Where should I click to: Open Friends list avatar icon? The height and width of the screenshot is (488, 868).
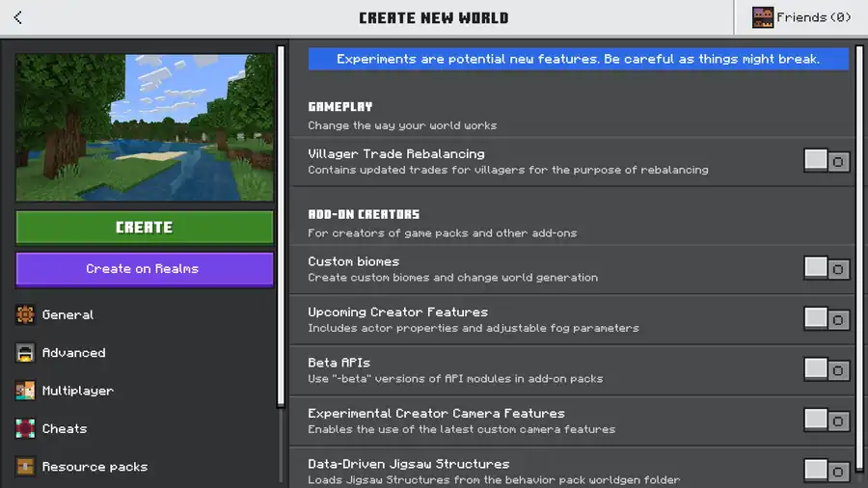763,17
